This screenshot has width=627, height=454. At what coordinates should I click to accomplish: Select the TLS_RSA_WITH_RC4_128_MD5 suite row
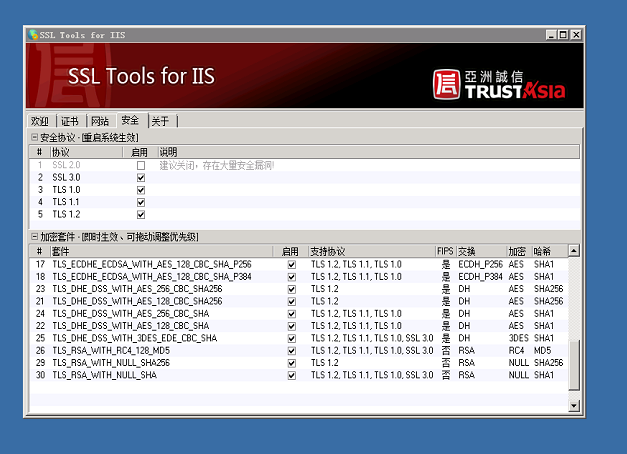(x=299, y=351)
